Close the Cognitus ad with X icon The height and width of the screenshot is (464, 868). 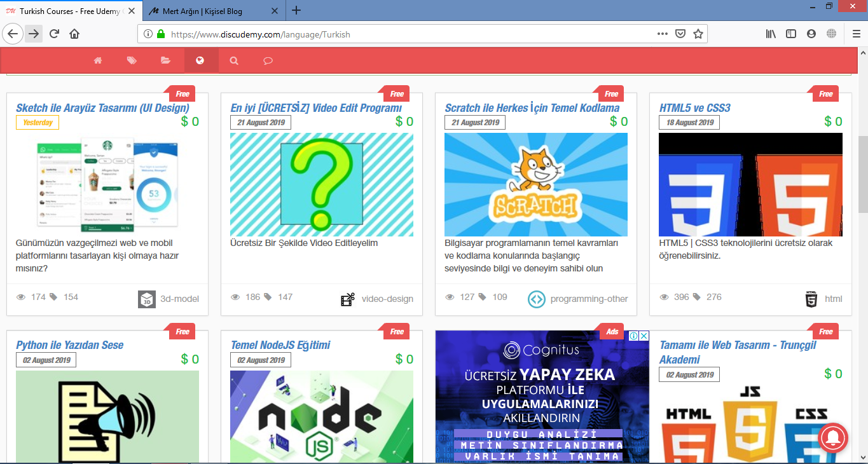[x=644, y=336]
